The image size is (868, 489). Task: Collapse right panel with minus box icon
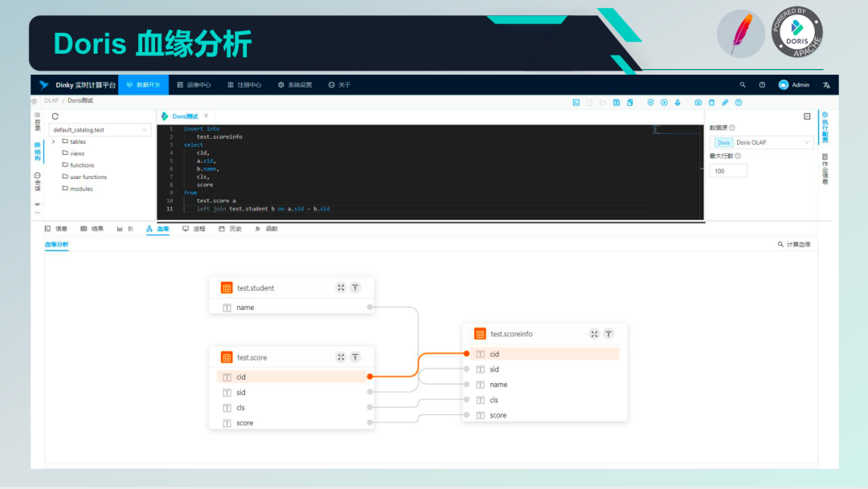[807, 116]
